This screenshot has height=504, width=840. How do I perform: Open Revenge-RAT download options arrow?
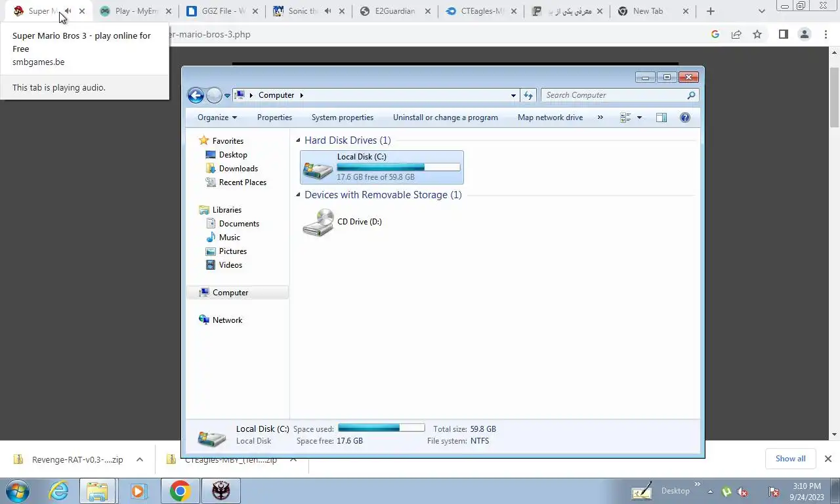[140, 459]
